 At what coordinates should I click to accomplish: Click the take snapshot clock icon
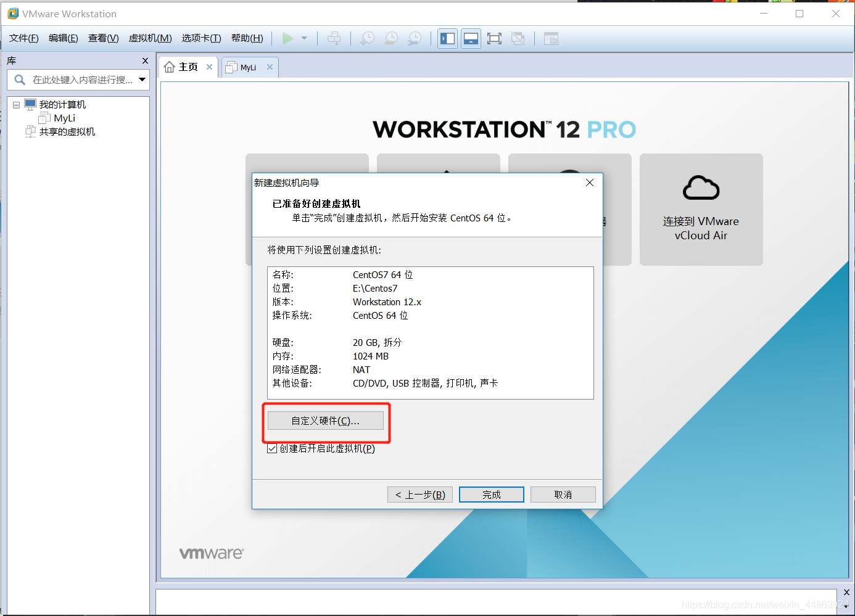coord(367,38)
